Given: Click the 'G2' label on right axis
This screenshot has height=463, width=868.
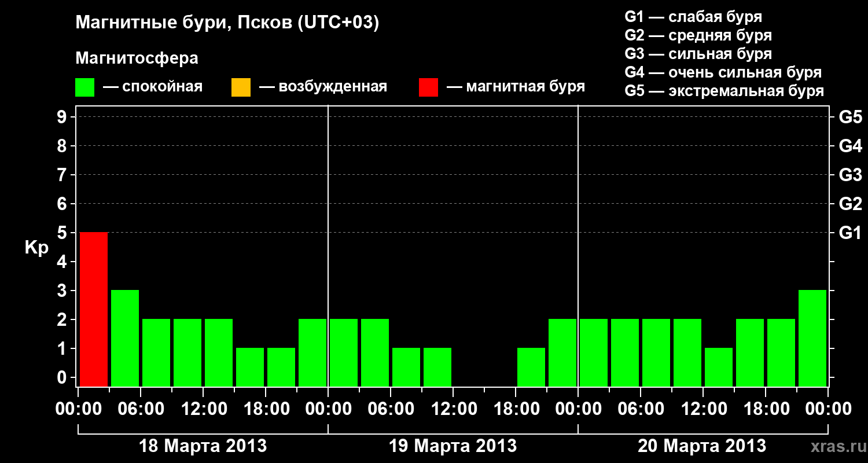Looking at the screenshot, I should tap(850, 204).
